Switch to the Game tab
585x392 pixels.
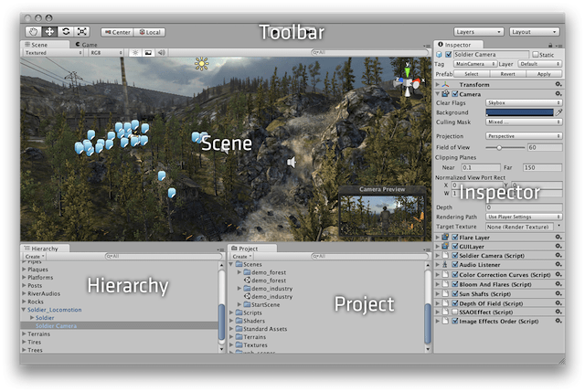(89, 43)
